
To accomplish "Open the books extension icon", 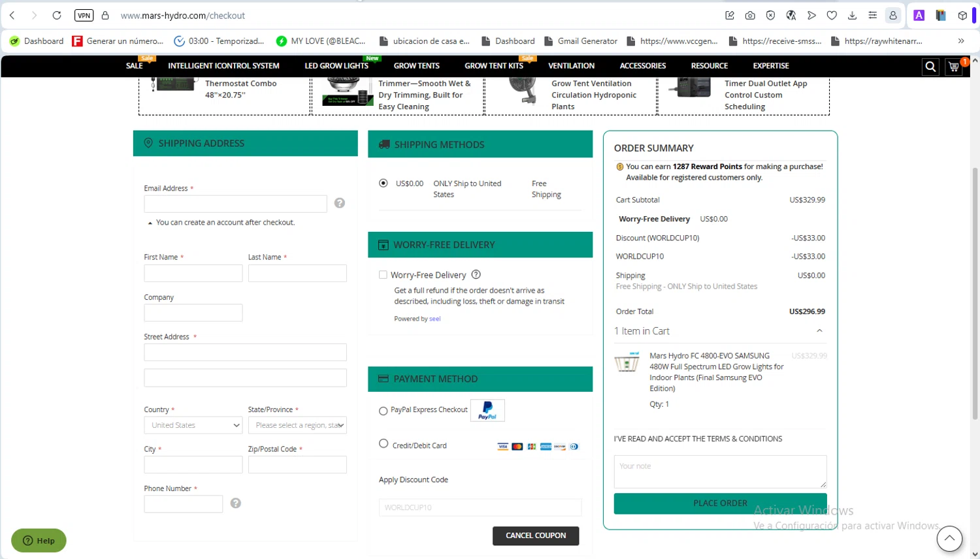I will coord(941,15).
